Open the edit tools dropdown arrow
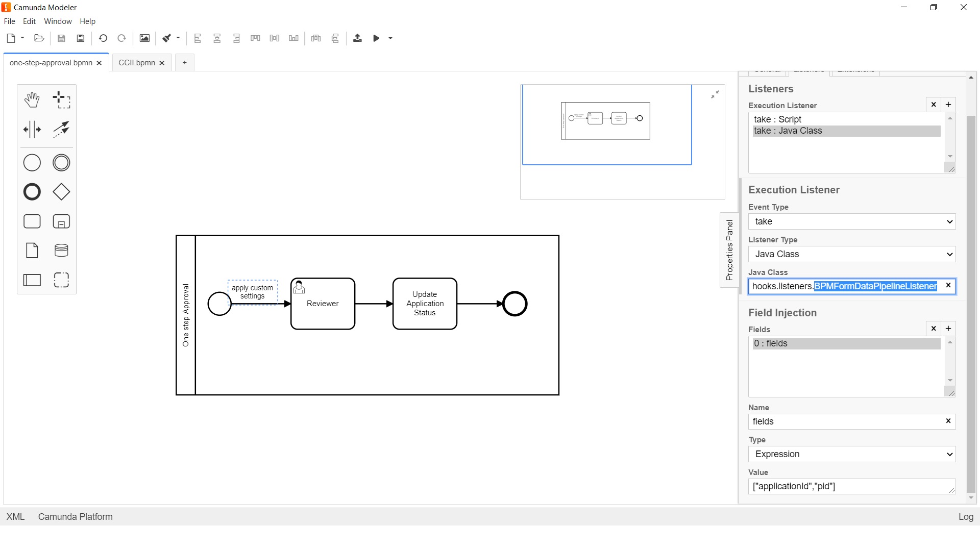This screenshot has height=551, width=980. tap(178, 38)
